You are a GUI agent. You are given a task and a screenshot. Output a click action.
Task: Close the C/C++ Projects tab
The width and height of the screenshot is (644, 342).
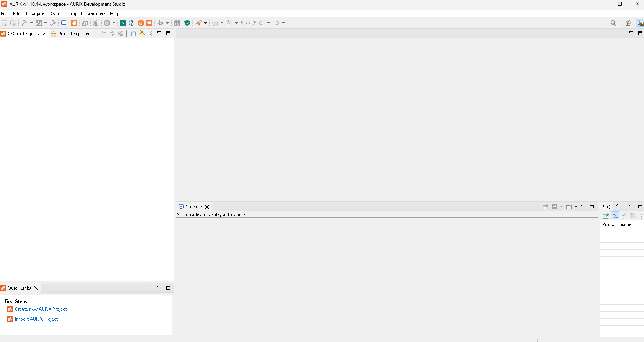point(44,34)
